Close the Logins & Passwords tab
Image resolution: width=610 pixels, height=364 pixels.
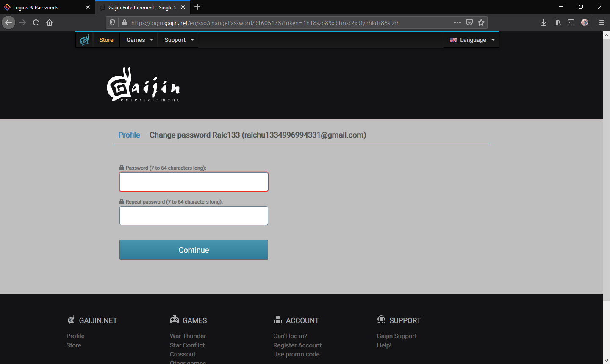click(88, 7)
